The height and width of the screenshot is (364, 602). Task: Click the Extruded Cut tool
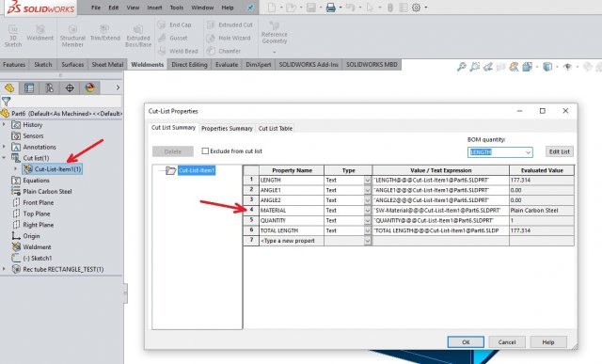click(230, 25)
